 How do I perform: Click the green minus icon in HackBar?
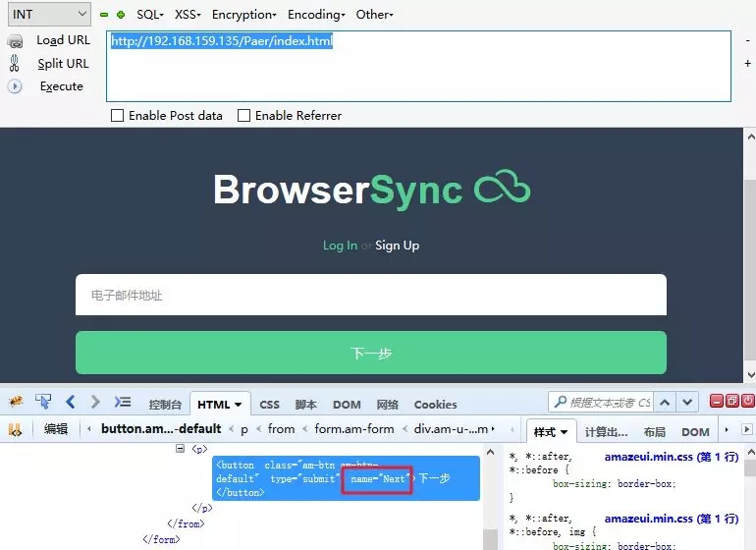104,15
